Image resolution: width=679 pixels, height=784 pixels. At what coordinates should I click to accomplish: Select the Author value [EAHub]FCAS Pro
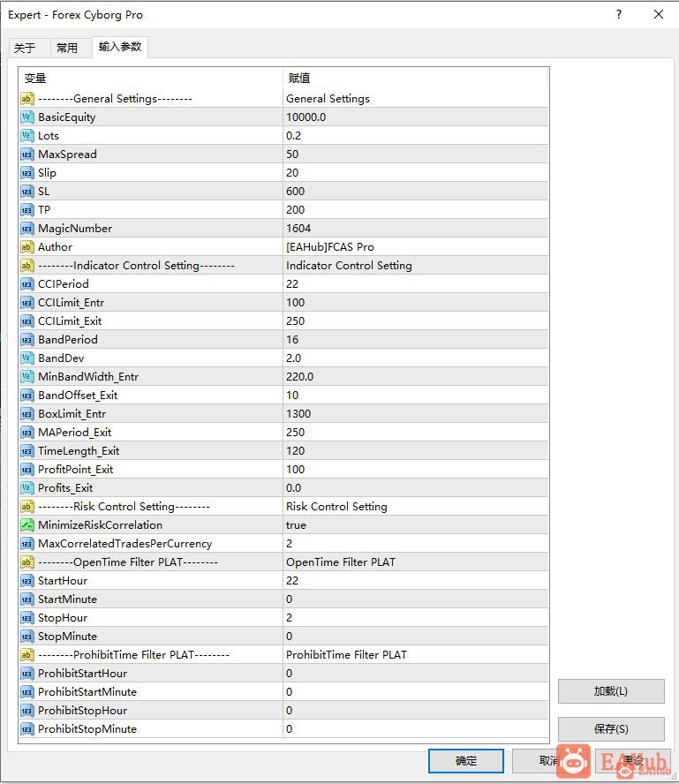(x=330, y=246)
